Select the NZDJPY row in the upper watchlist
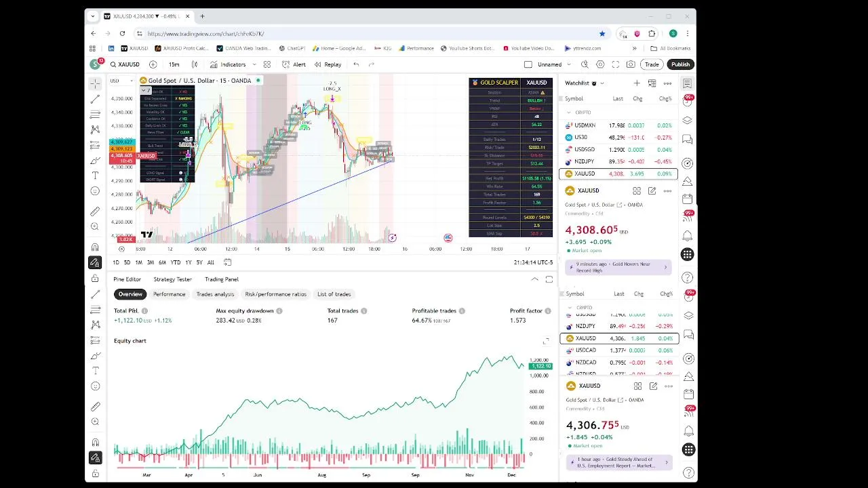Screen dimensions: 868x488 [x=618, y=162]
